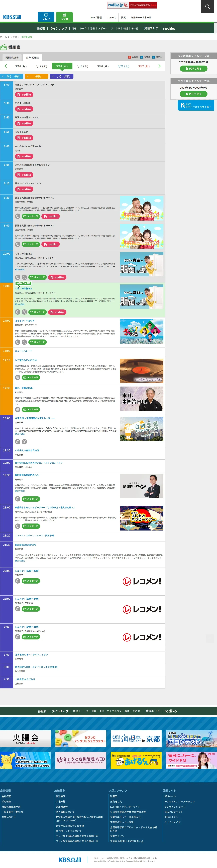Switch to 週間番組表 tab
Viewport: 217px width, 868px height.
(12, 58)
